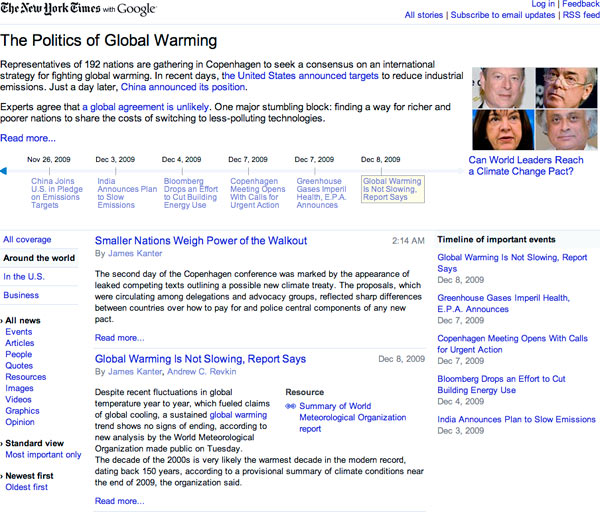Filter by Opinion
The width and height of the screenshot is (600, 512).
tap(20, 422)
